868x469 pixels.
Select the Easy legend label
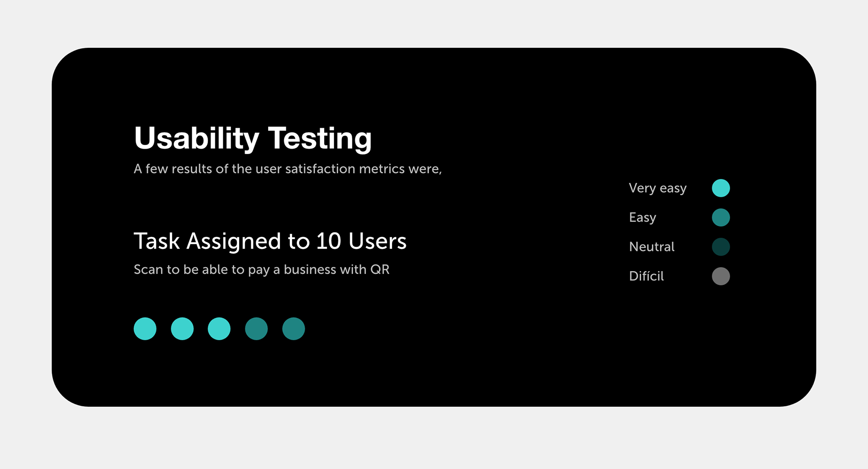642,218
